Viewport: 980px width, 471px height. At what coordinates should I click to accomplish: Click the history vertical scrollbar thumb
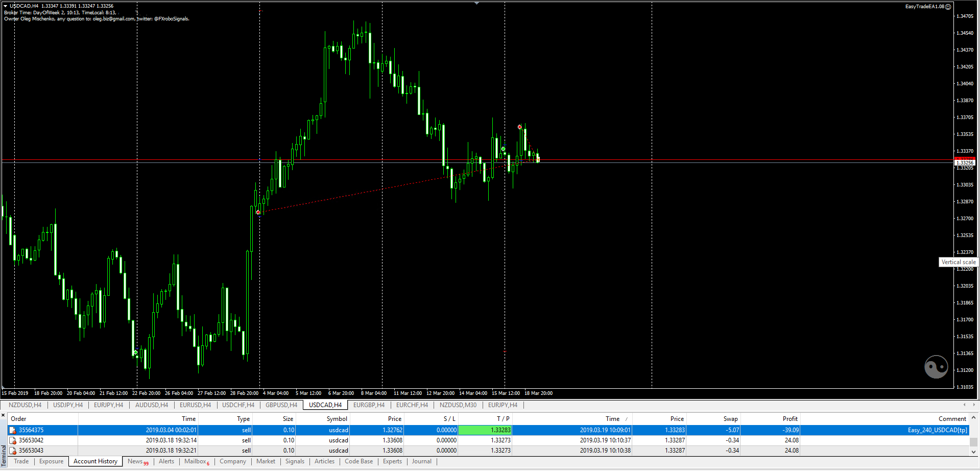973,442
